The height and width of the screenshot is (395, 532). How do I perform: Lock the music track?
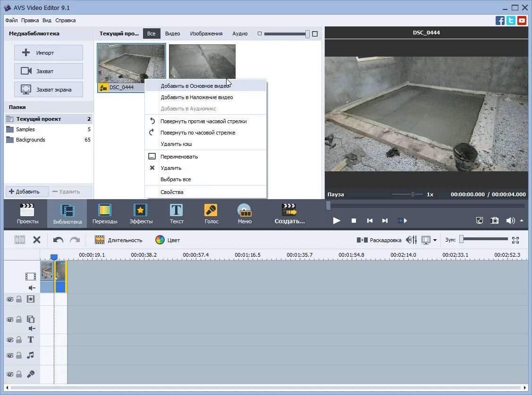tap(19, 355)
